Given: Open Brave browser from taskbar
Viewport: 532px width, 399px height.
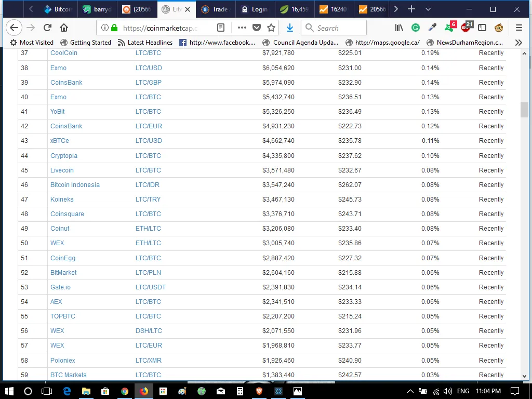Looking at the screenshot, I should (x=259, y=391).
